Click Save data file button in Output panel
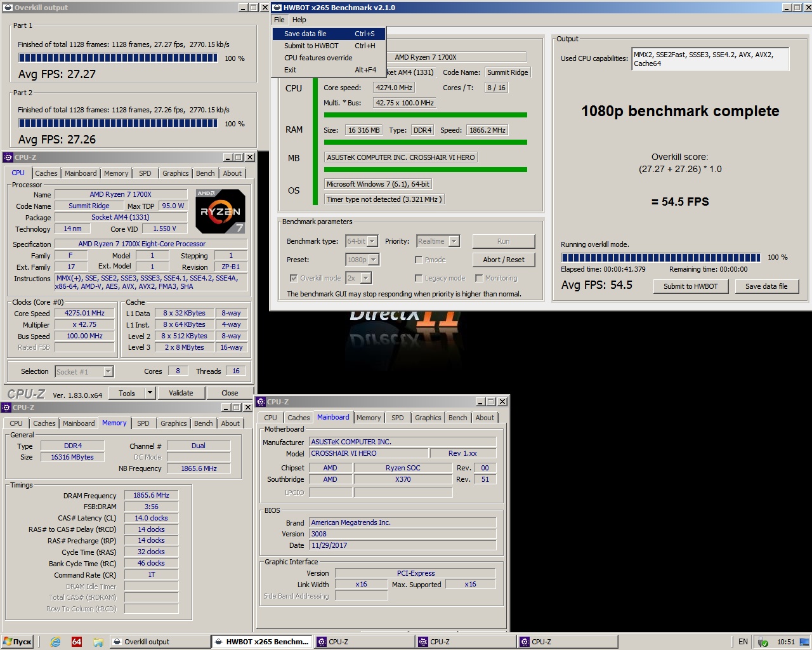This screenshot has width=812, height=650. click(x=766, y=286)
